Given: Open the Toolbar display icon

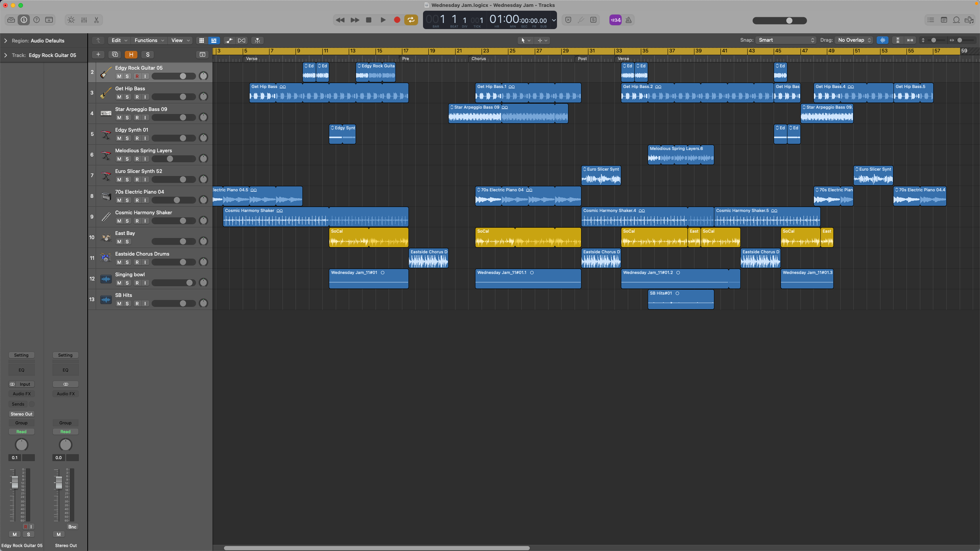Looking at the screenshot, I should (x=49, y=20).
